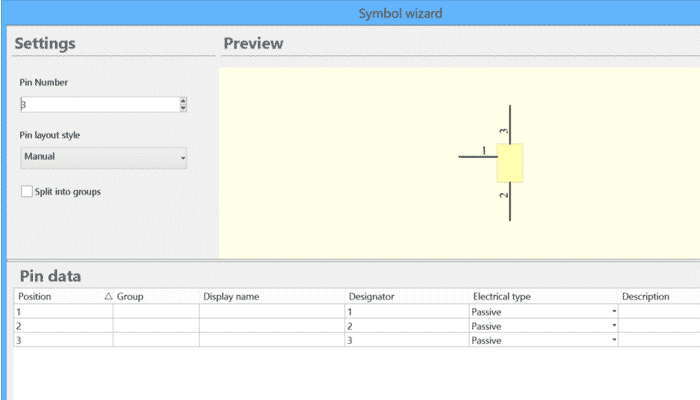Select pin 1 line in the preview

click(477, 157)
